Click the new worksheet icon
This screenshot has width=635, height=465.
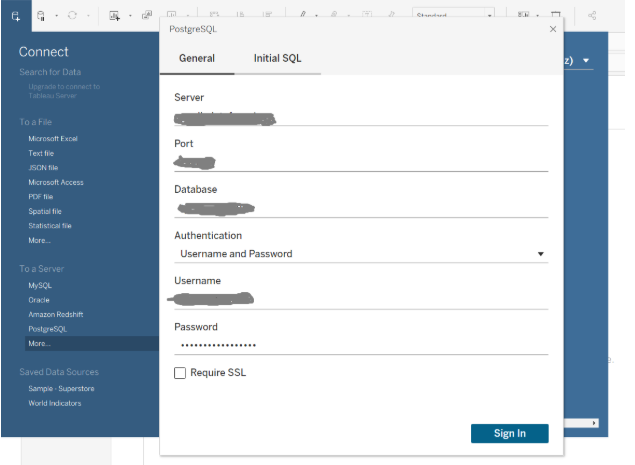coord(115,16)
